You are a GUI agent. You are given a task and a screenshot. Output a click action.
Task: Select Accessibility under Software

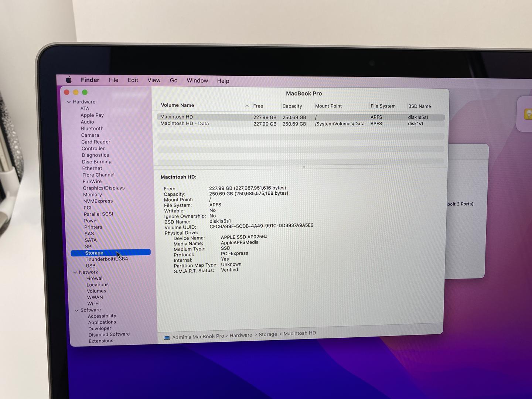click(x=102, y=316)
